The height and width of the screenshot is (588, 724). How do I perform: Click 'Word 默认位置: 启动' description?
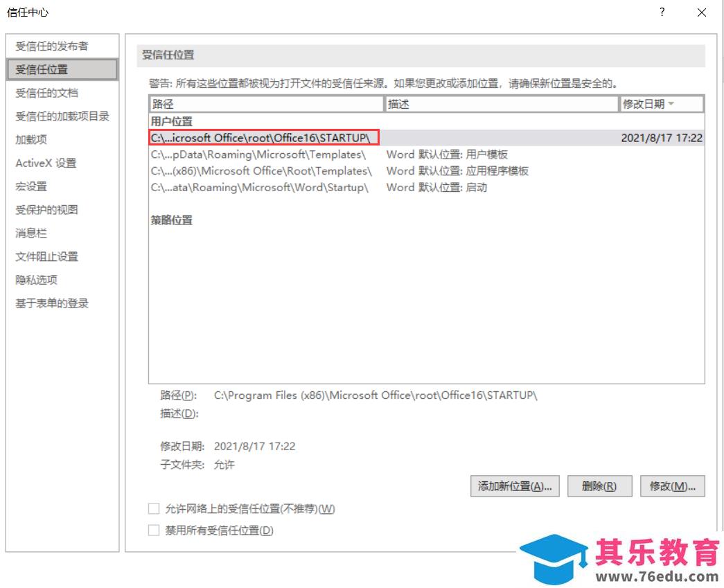pos(436,188)
